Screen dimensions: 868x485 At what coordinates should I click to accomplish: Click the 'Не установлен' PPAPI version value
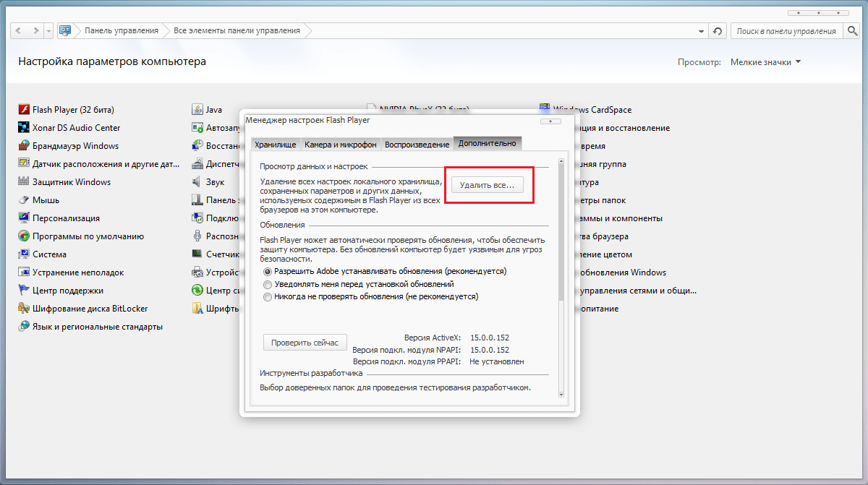tap(497, 361)
